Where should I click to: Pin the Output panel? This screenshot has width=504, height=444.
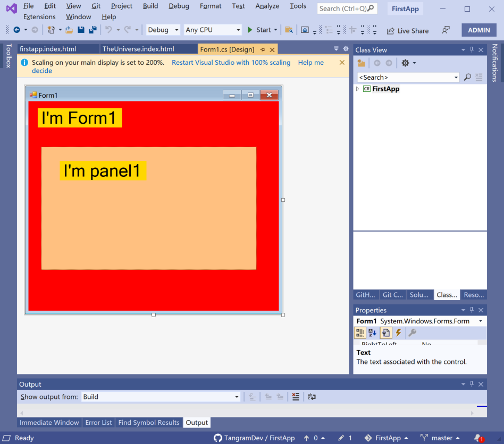point(472,384)
